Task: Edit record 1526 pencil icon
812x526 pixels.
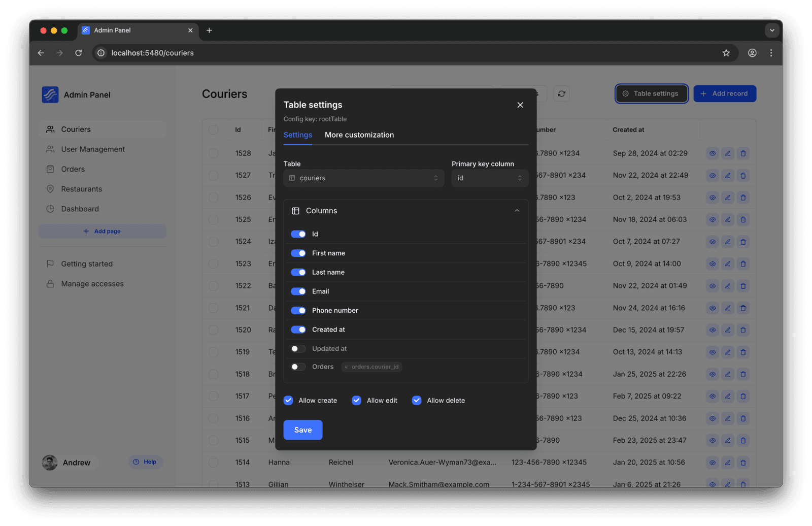Action: [728, 198]
